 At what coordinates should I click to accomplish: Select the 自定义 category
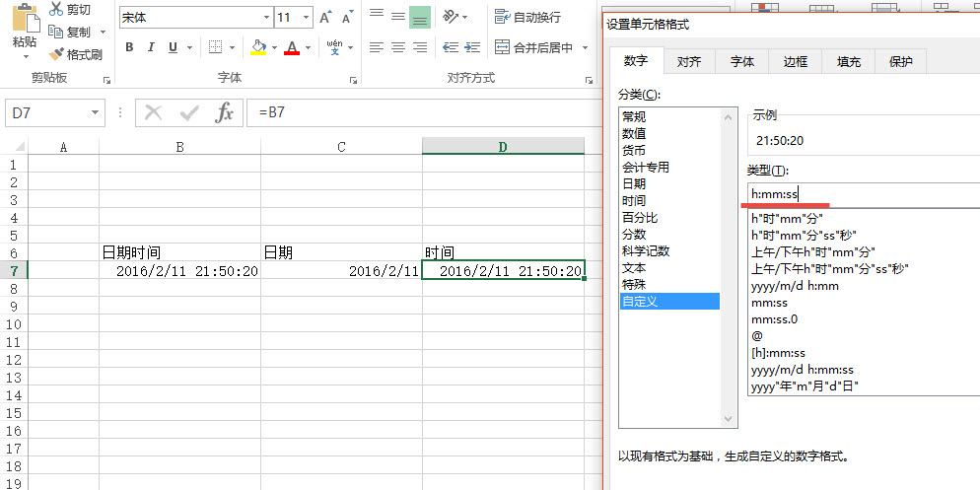(x=669, y=302)
